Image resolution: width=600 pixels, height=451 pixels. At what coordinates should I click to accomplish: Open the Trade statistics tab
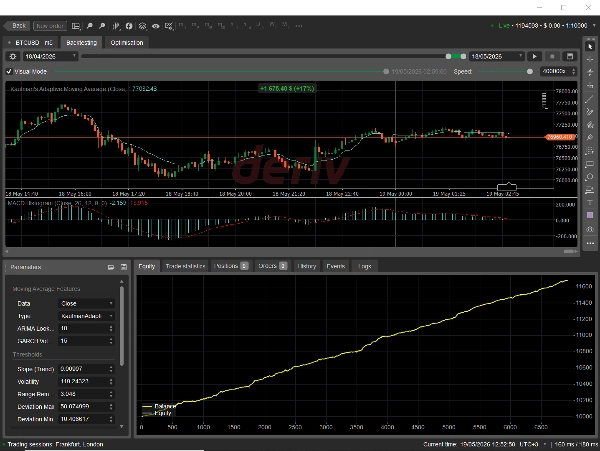(185, 266)
